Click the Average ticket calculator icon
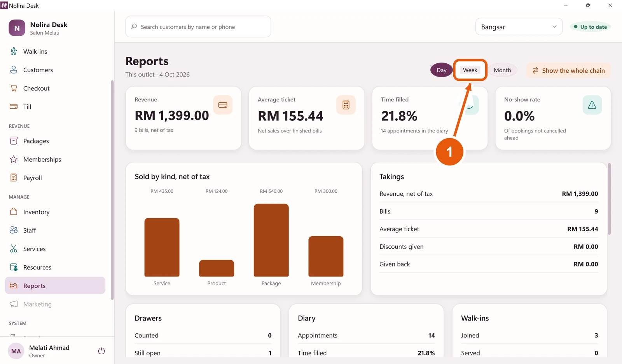Viewport: 622px width, 364px height. pyautogui.click(x=346, y=105)
